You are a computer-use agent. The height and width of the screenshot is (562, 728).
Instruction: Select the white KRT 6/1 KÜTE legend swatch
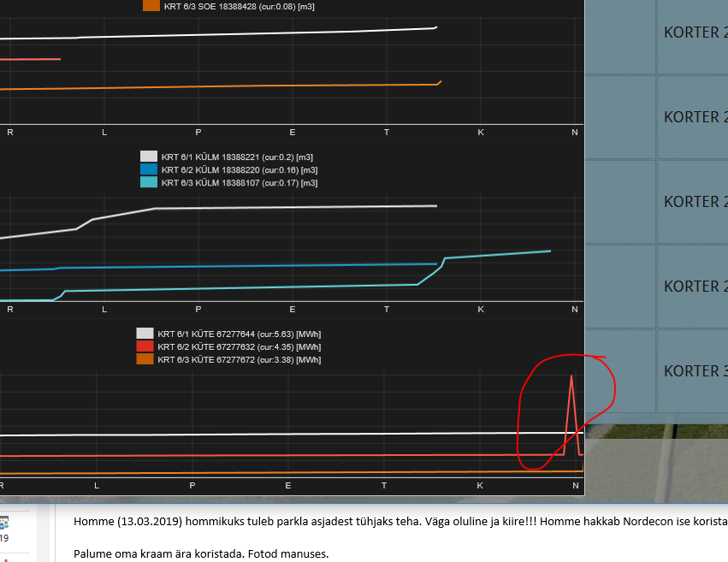(x=145, y=334)
